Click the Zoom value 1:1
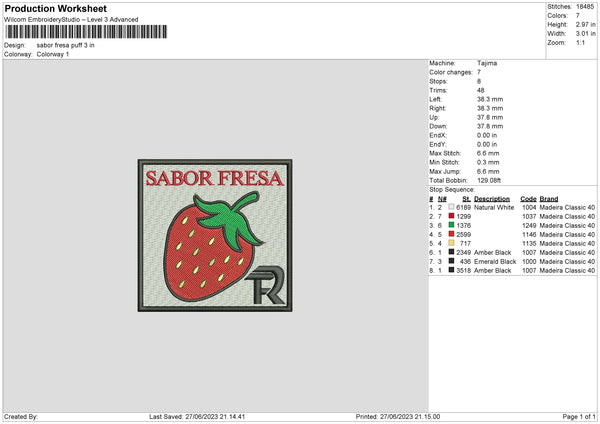This screenshot has width=600, height=424. point(580,42)
